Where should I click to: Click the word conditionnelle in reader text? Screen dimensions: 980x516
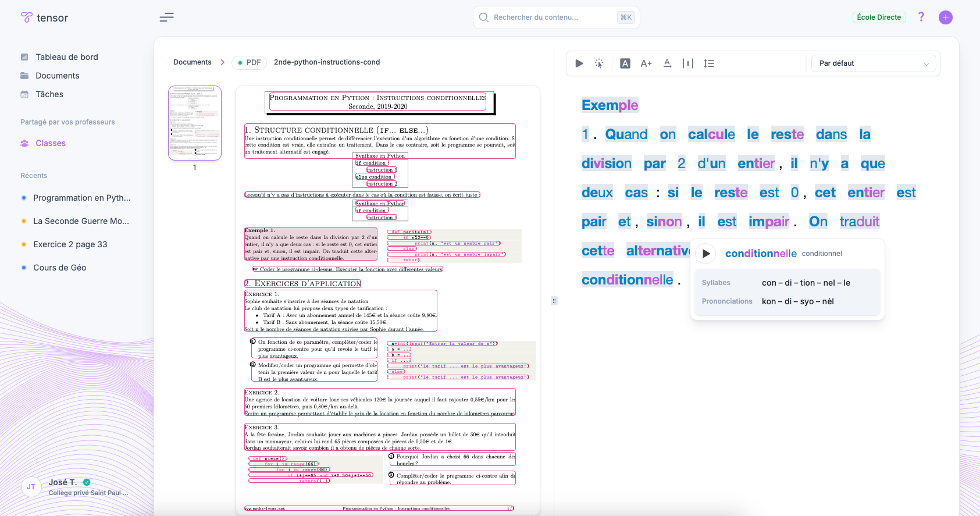coord(628,280)
